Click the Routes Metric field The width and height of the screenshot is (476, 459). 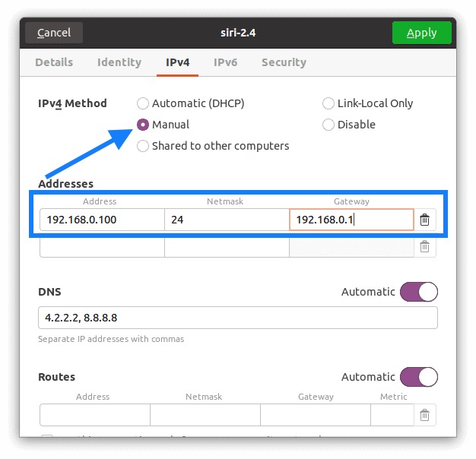pyautogui.click(x=392, y=415)
